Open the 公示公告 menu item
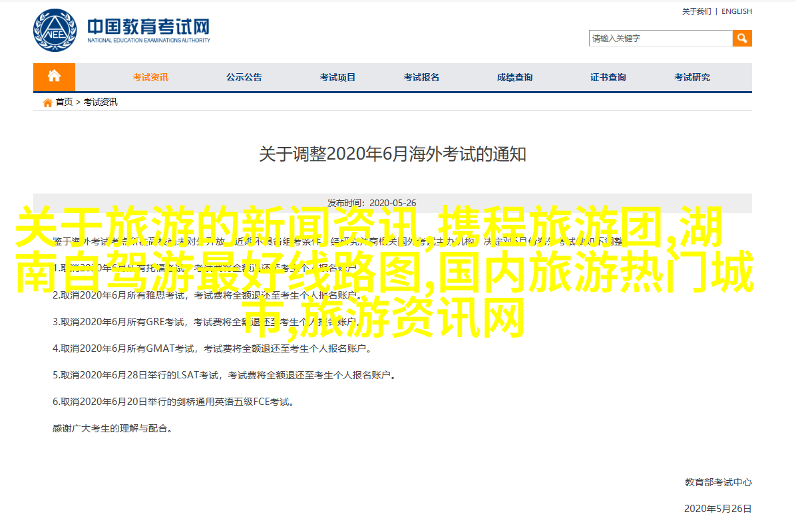The image size is (796, 532). (244, 77)
